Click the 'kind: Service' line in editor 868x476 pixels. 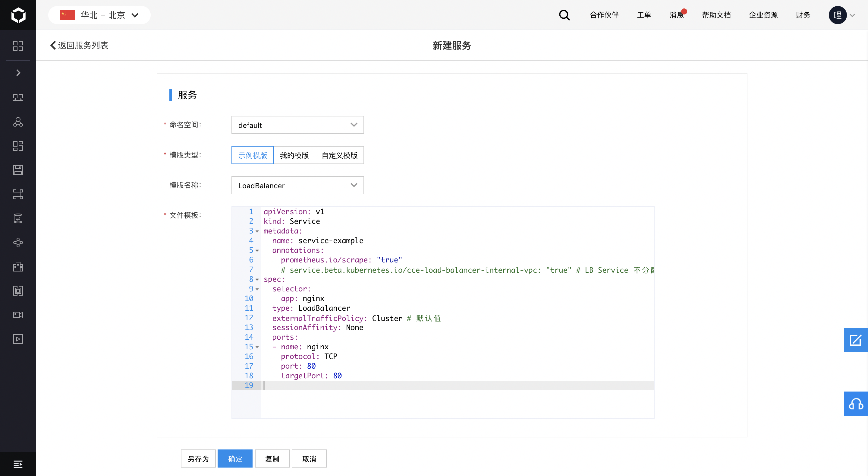[x=292, y=222]
